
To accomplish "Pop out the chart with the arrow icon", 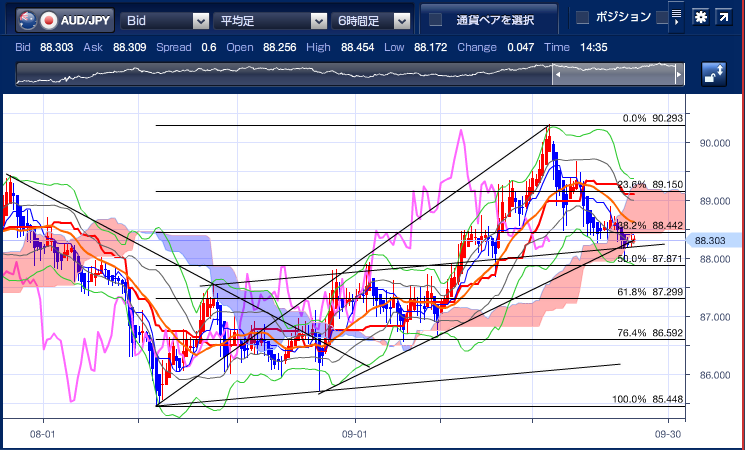I will click(x=723, y=17).
